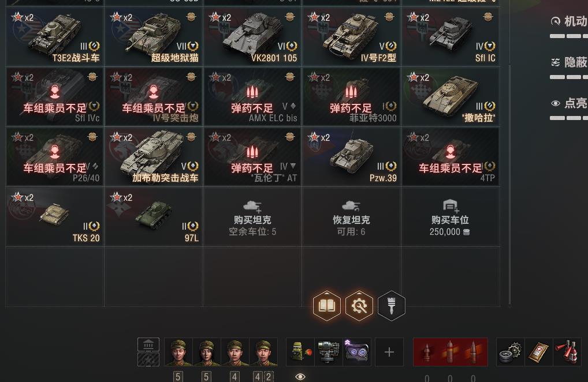Open the purple binocular optics equipment slot
Image resolution: width=588 pixels, height=382 pixels.
[357, 352]
